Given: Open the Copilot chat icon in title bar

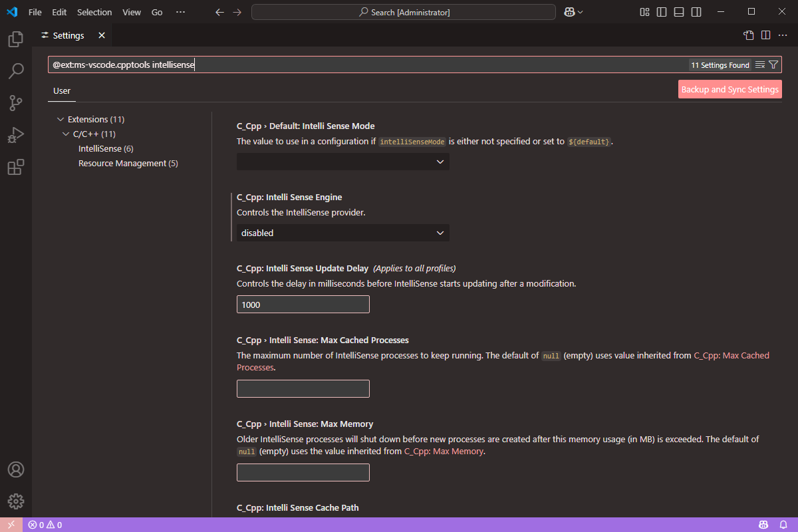Looking at the screenshot, I should 569,12.
